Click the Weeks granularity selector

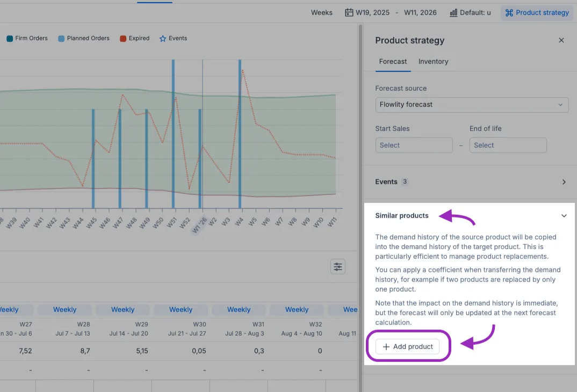click(322, 13)
